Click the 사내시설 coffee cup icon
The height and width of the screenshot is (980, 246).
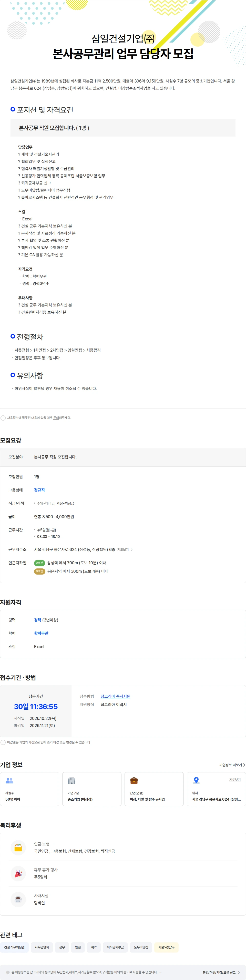18,899
